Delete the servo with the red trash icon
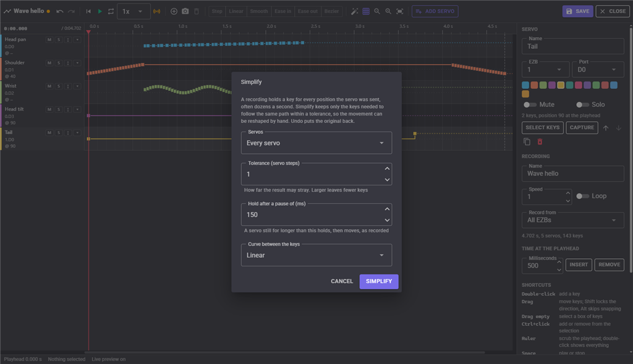This screenshot has width=633, height=364. (540, 142)
